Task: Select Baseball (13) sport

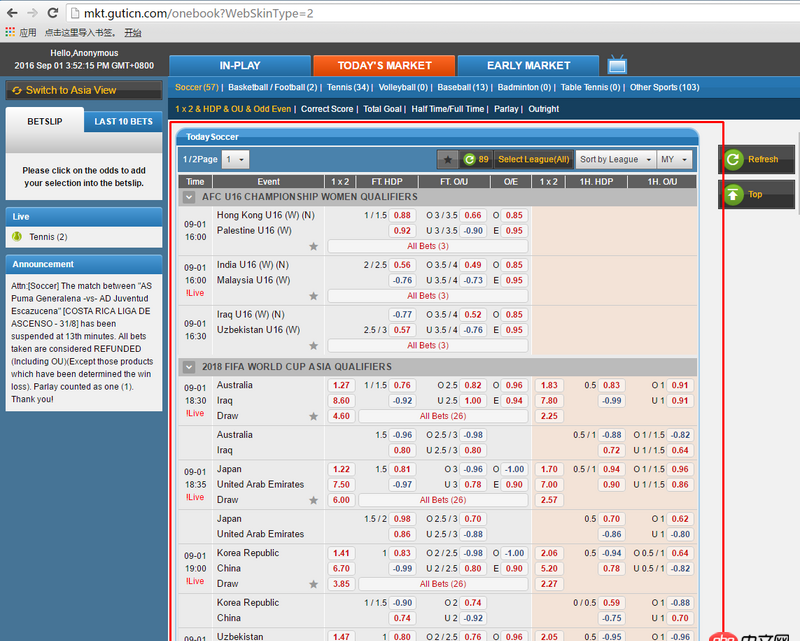Action: (462, 87)
